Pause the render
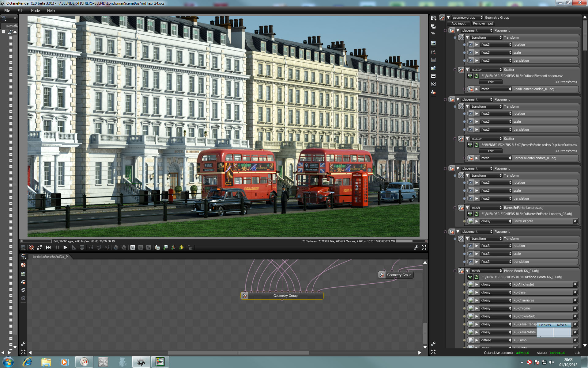Screen dimensions: 588x368 click(57, 247)
